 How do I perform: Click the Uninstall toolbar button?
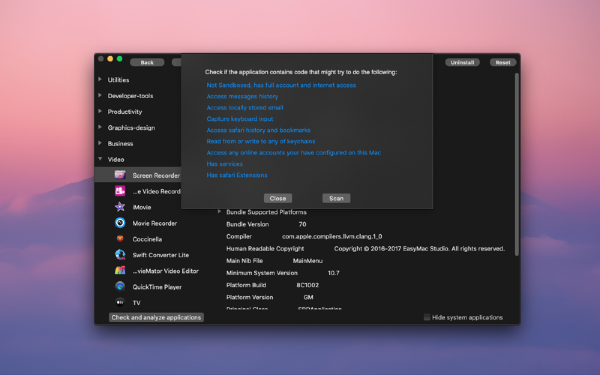(462, 62)
